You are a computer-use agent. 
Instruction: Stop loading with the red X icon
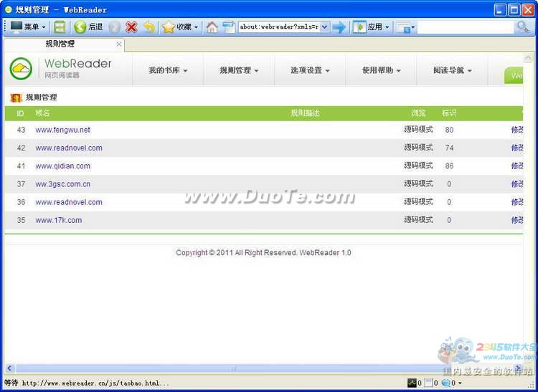coord(131,27)
